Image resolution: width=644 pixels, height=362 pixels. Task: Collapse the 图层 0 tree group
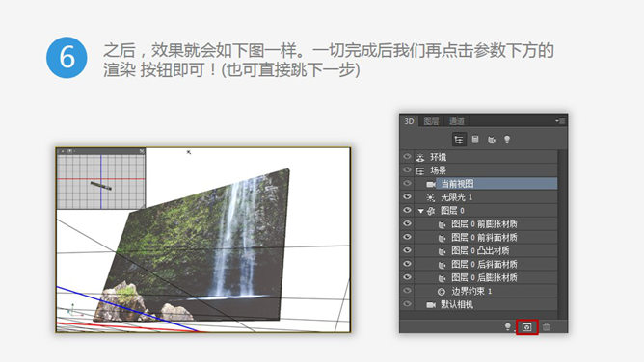pyautogui.click(x=420, y=211)
